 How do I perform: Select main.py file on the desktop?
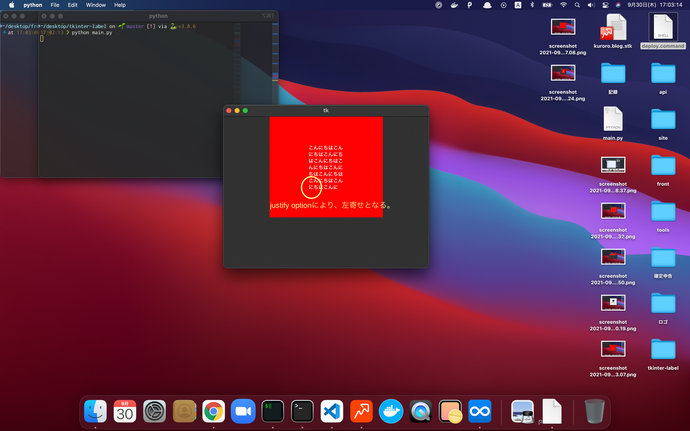coord(613,119)
